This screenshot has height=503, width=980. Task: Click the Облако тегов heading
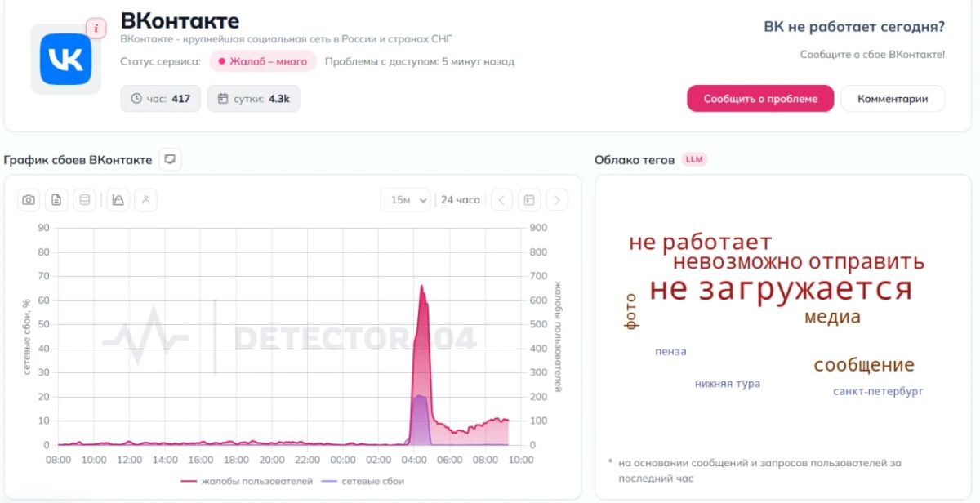click(x=635, y=160)
